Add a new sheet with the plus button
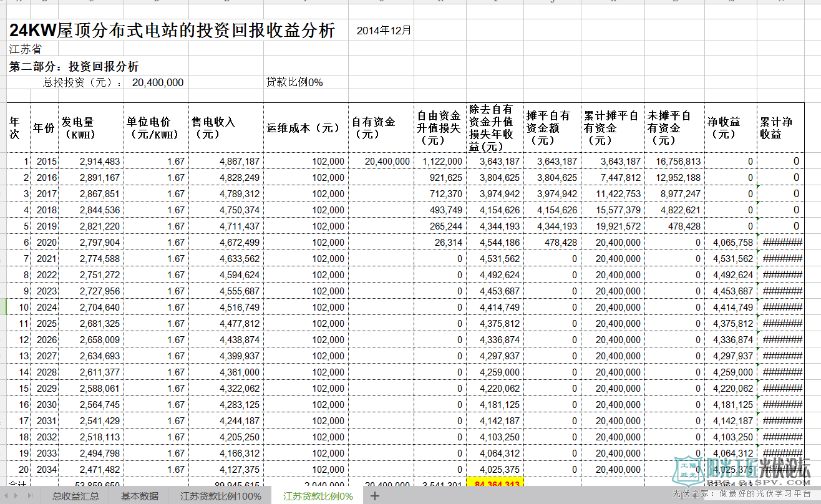Image resolution: width=821 pixels, height=504 pixels. coord(374,496)
